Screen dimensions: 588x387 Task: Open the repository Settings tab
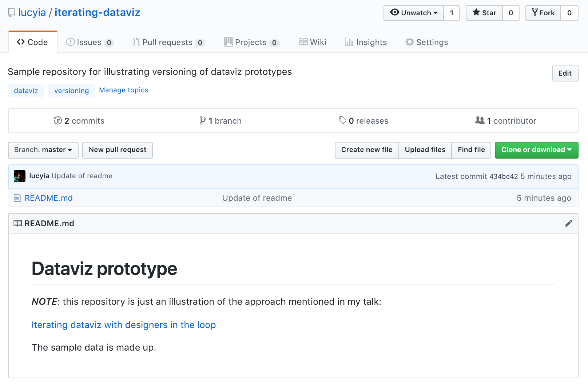(x=426, y=43)
